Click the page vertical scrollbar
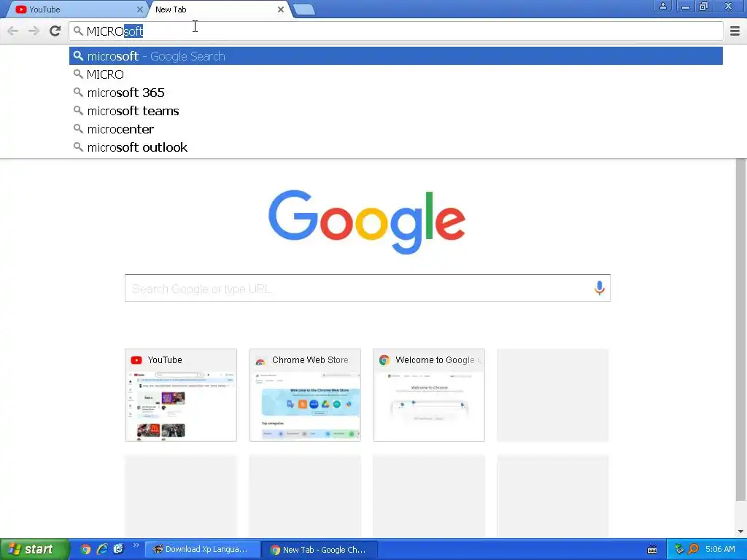This screenshot has height=560, width=747. pos(740,330)
